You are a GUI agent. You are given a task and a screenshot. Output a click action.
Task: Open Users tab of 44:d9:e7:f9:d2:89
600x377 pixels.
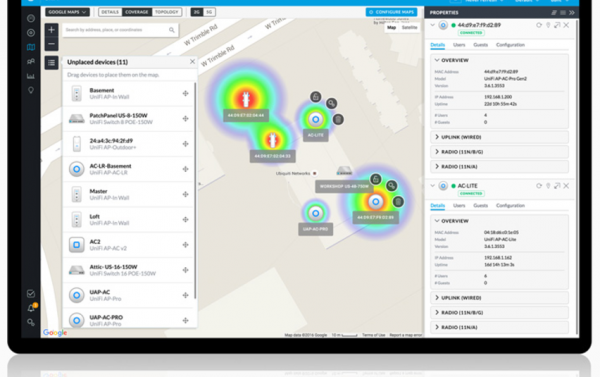[x=459, y=45]
